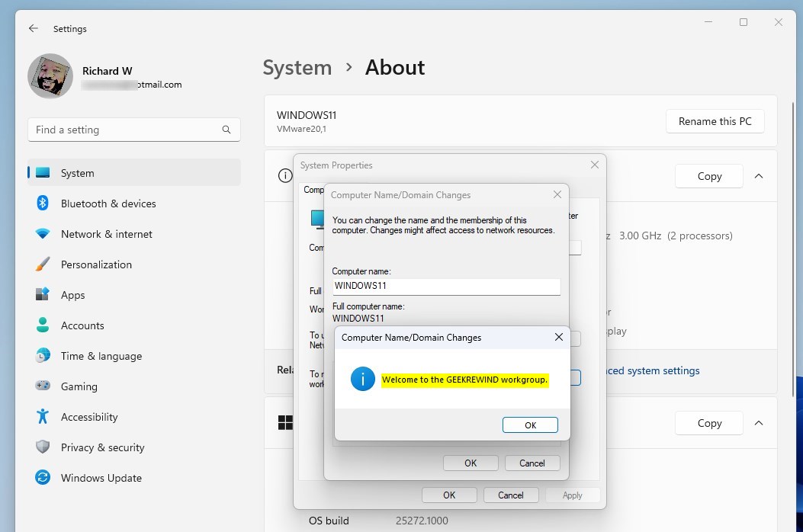Select the Gaming controller icon
Screen dimensions: 803x532
(x=43, y=386)
